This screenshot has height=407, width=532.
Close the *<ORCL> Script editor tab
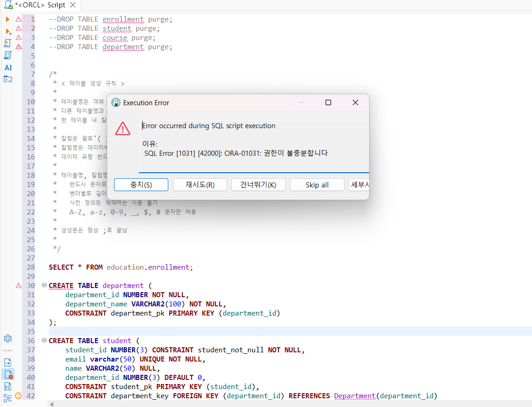73,5
